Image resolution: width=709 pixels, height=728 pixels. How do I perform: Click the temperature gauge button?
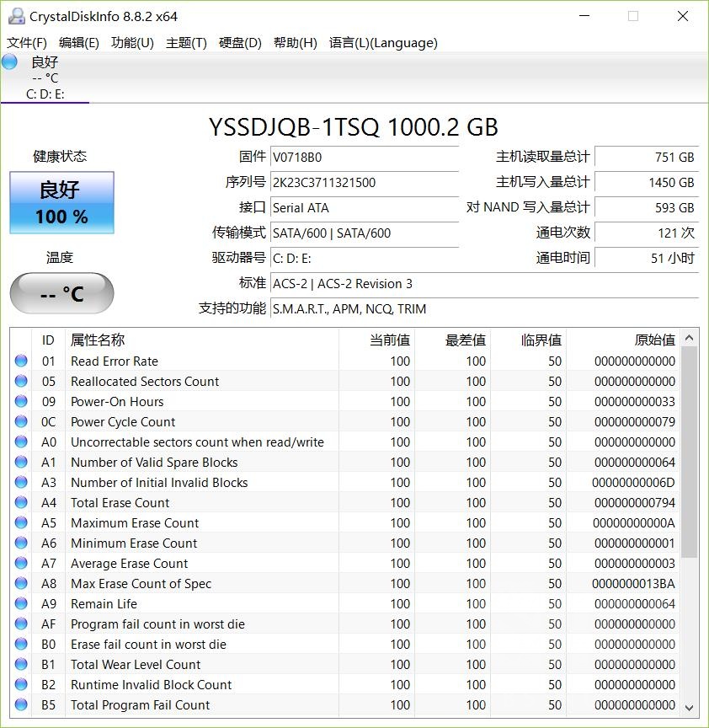tap(61, 293)
